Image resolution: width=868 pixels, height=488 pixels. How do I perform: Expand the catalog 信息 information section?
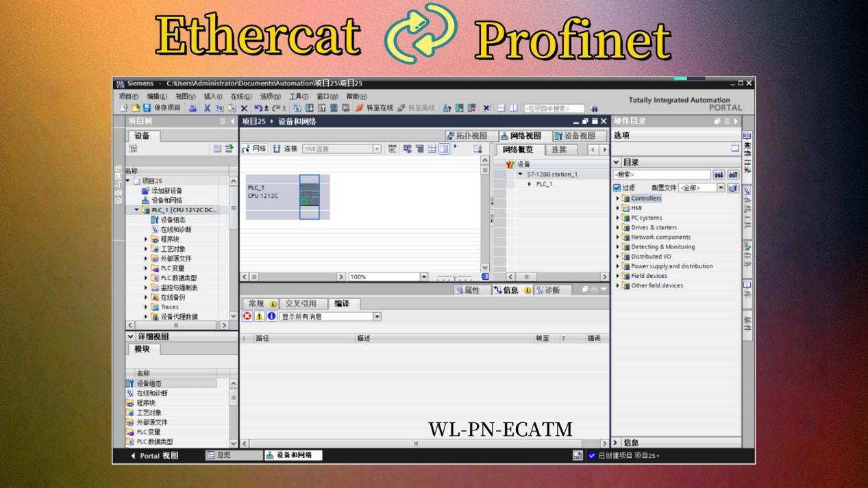click(x=617, y=443)
